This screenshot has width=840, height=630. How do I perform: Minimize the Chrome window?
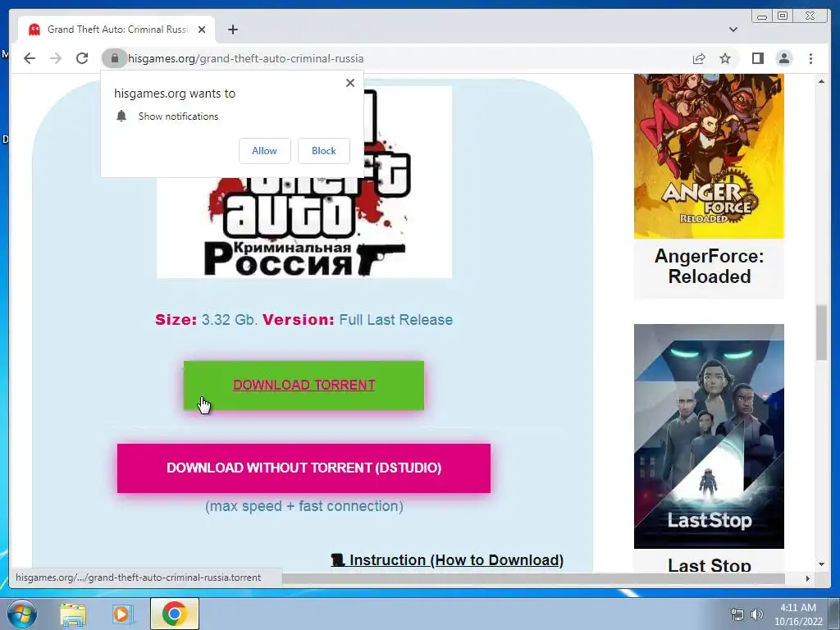click(762, 16)
